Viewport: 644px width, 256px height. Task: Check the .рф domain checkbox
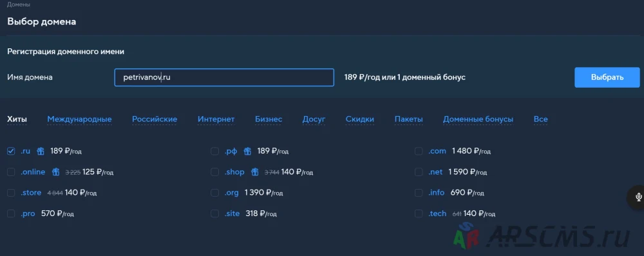pyautogui.click(x=215, y=151)
